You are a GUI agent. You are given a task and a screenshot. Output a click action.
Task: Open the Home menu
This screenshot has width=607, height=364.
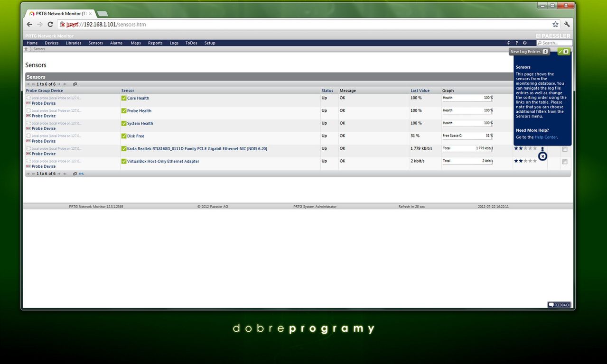(x=32, y=43)
